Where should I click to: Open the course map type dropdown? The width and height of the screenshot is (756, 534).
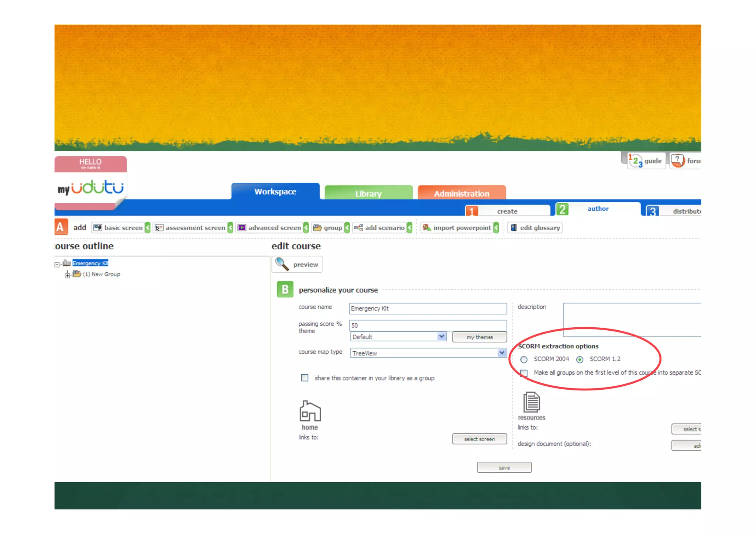[501, 353]
